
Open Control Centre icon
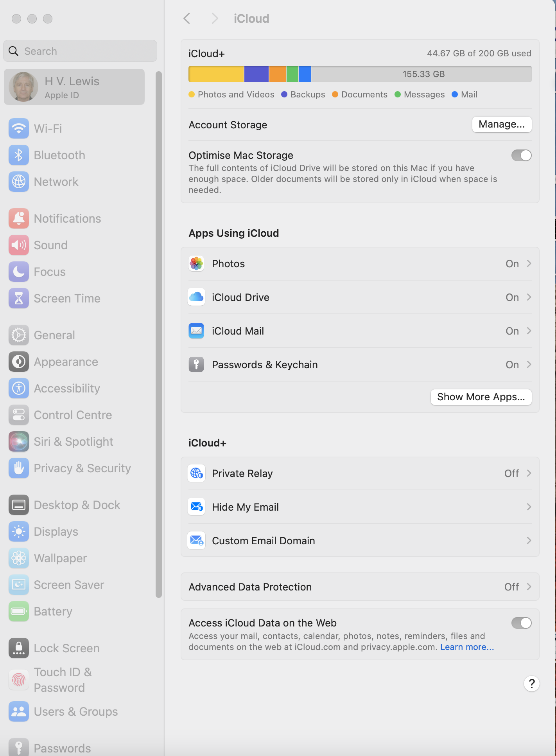click(19, 415)
